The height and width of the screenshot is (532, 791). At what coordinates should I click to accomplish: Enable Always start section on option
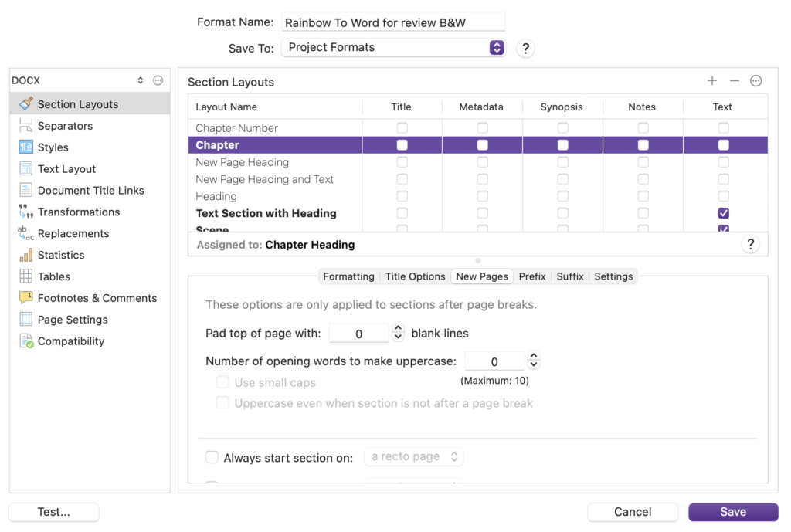(x=212, y=456)
